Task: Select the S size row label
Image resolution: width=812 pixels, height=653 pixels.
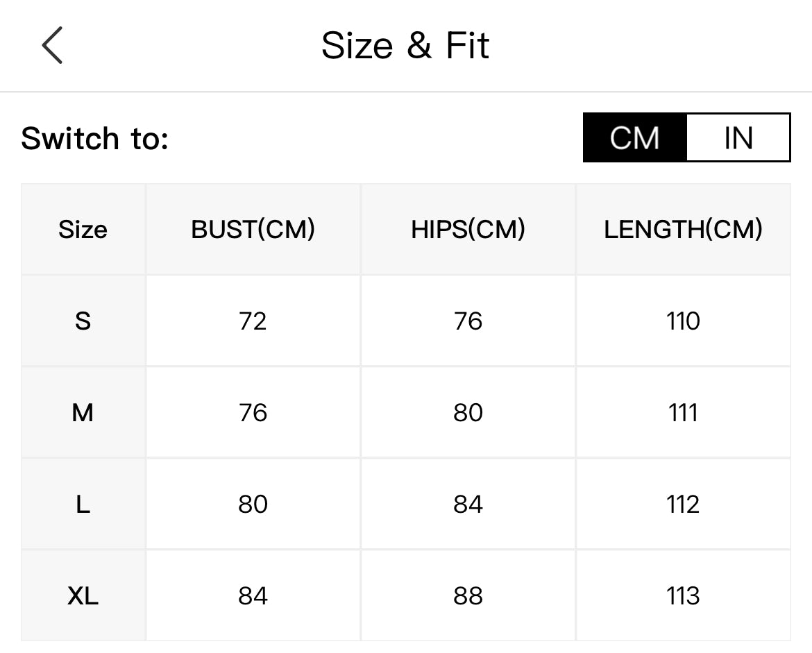Action: (83, 321)
